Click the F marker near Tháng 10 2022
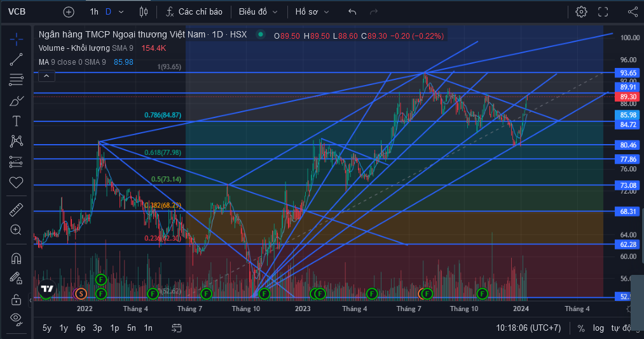This screenshot has width=644, height=339. 264,293
